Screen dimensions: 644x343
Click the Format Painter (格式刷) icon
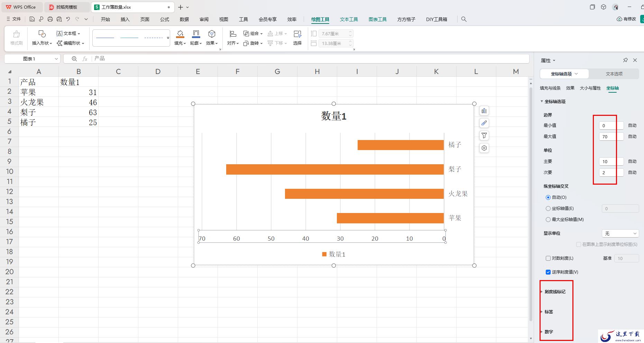point(16,34)
